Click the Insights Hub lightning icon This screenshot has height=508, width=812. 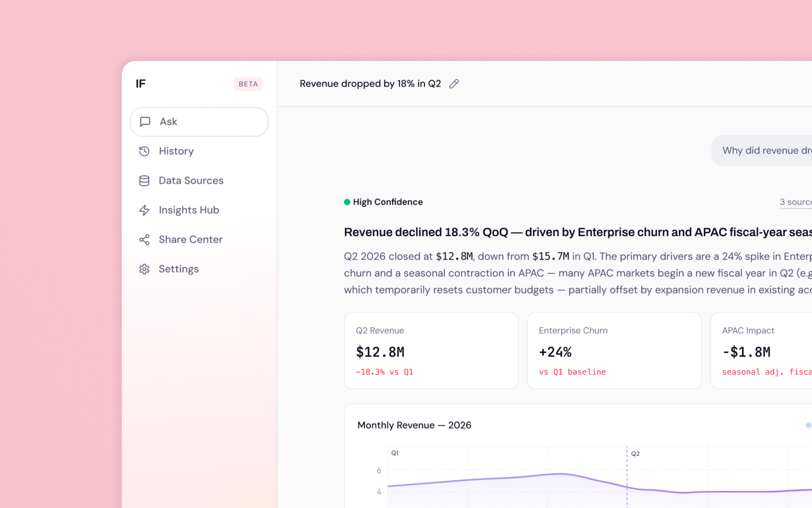[x=144, y=210]
